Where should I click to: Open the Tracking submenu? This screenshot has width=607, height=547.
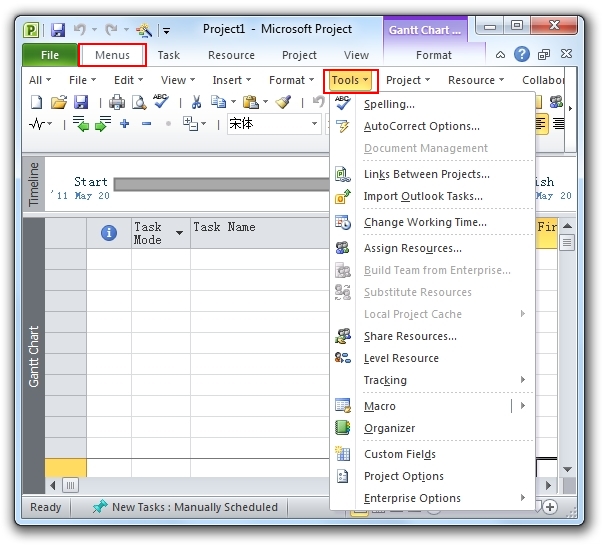[433, 380]
